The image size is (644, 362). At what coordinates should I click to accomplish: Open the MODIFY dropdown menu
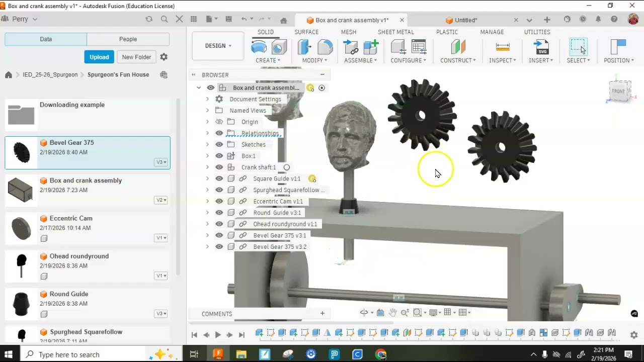(x=314, y=60)
